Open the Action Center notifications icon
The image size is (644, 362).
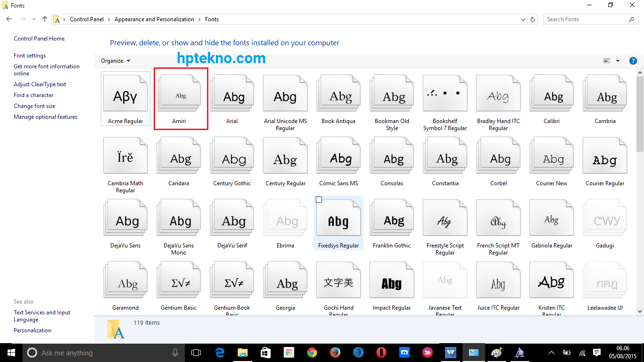coord(596,353)
